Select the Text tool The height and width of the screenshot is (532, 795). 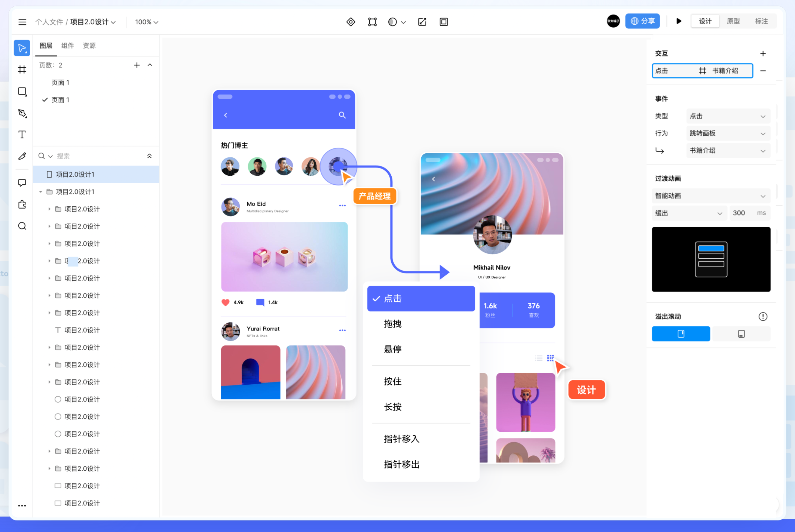(22, 135)
